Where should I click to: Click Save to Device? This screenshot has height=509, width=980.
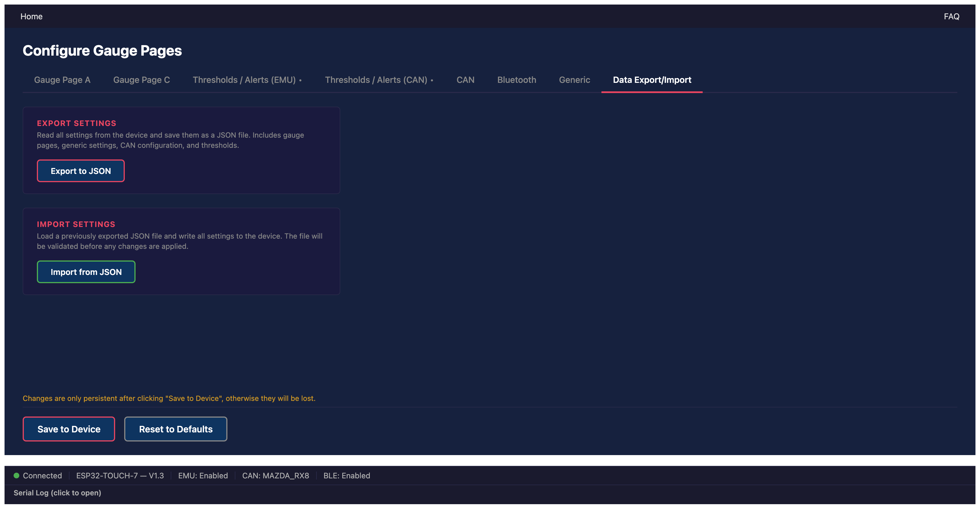tap(69, 429)
